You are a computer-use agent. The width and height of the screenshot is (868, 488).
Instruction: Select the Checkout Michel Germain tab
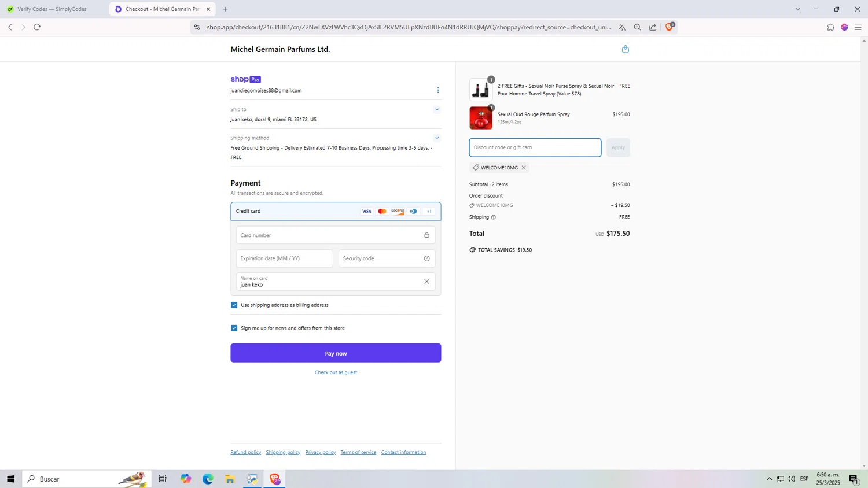pos(163,9)
